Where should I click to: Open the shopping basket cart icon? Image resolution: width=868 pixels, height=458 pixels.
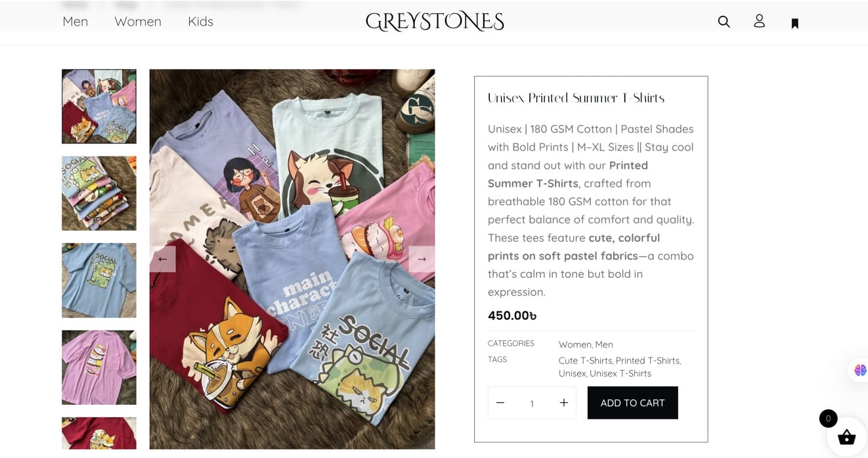point(846,437)
